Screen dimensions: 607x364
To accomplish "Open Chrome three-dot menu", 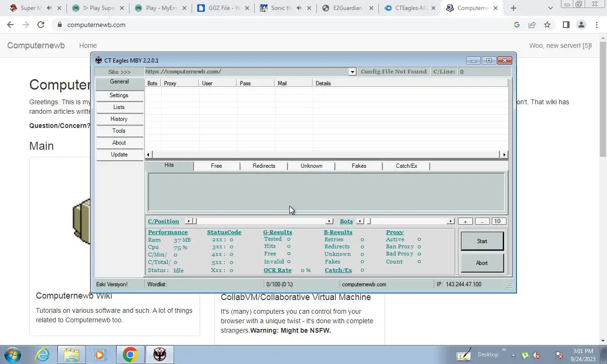I will tap(596, 25).
